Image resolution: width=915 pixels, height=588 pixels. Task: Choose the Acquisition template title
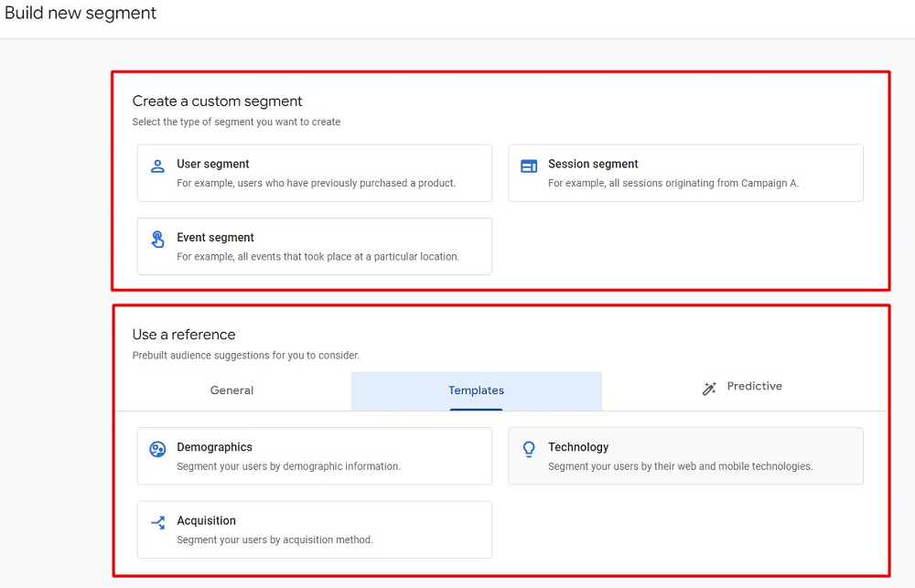(x=206, y=520)
